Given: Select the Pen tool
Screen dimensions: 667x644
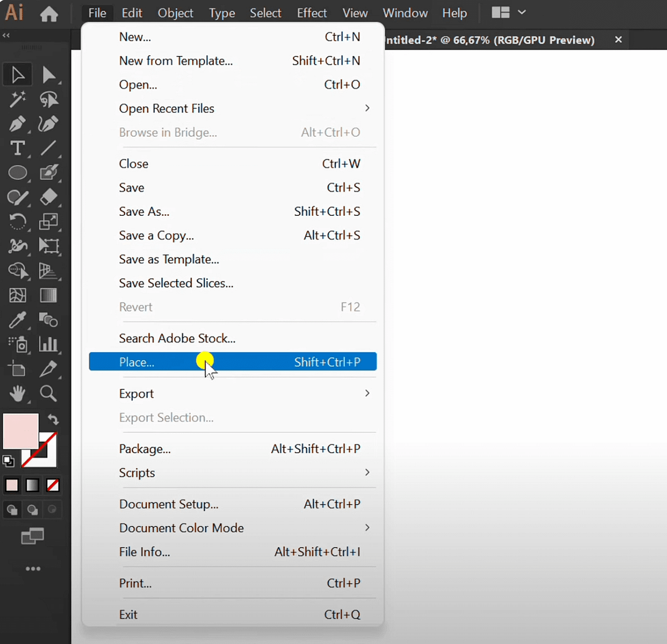Looking at the screenshot, I should (x=17, y=123).
